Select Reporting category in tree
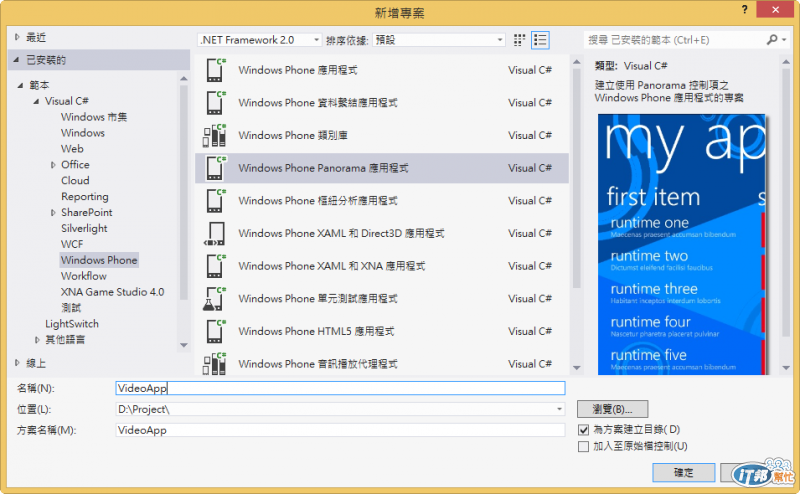This screenshot has width=800, height=494. click(x=85, y=196)
